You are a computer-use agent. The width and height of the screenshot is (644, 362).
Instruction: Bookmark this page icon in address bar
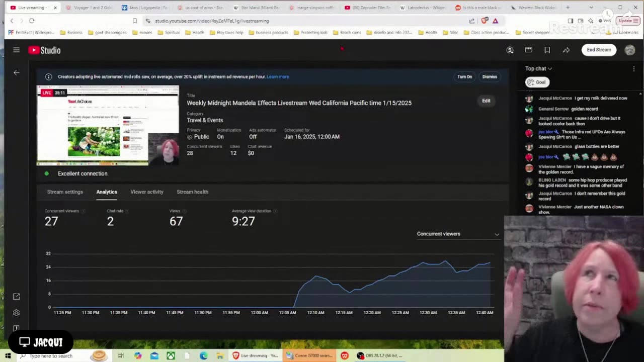coord(134,21)
